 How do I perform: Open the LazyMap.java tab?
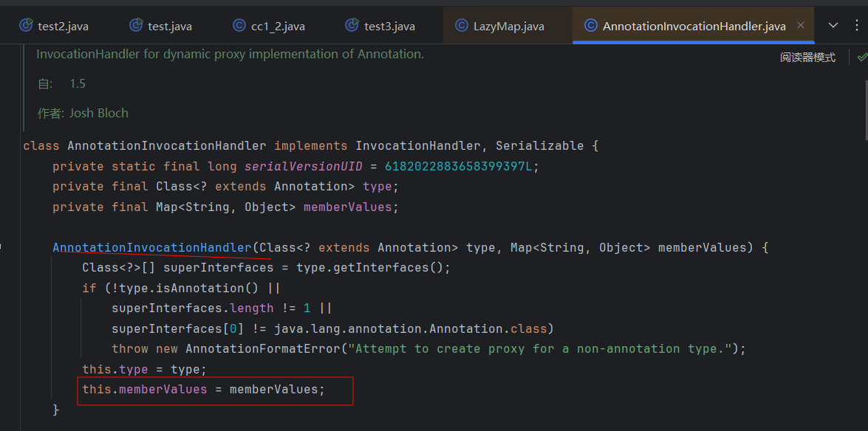[x=508, y=26]
